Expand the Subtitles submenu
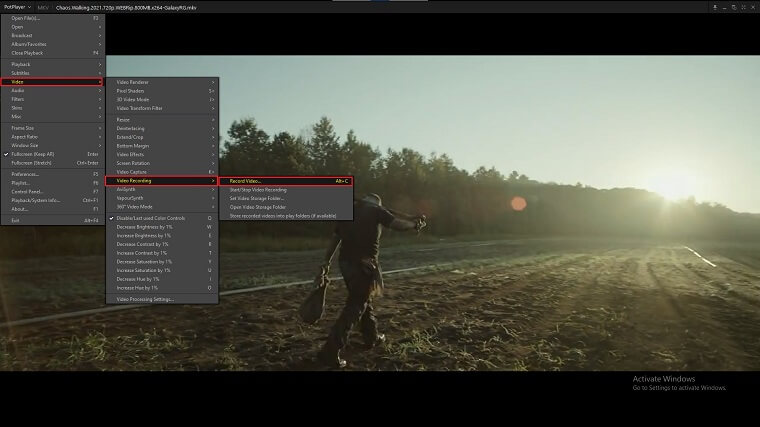Screen dimensions: 760x427 point(53,73)
